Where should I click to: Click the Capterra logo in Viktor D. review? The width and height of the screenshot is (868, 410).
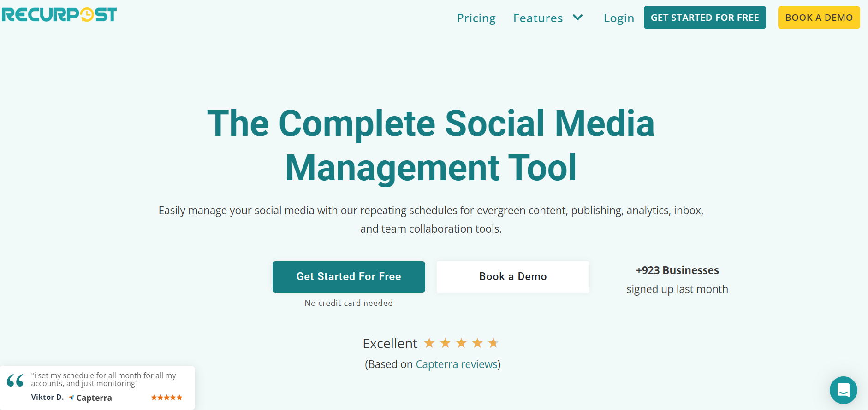(x=90, y=398)
